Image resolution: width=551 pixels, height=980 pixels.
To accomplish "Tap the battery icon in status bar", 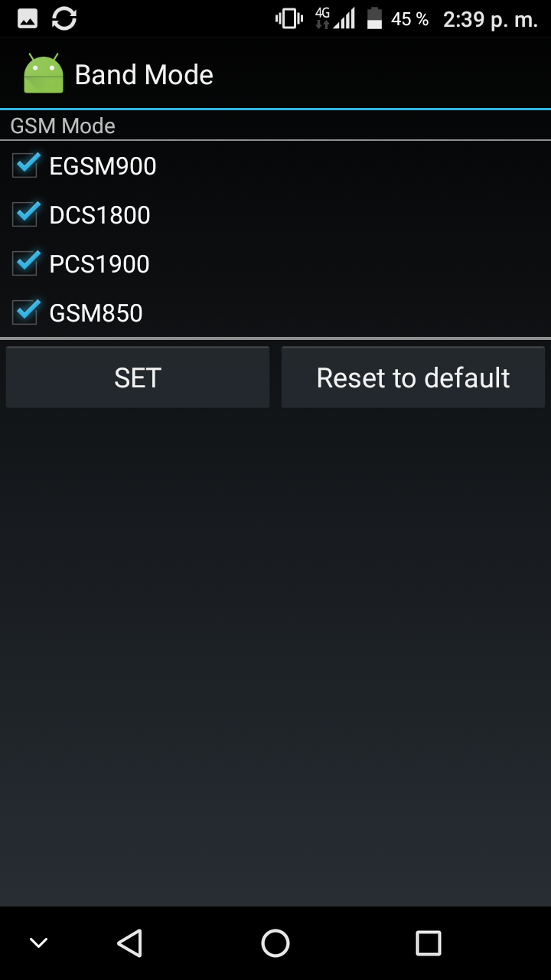I will [x=374, y=19].
